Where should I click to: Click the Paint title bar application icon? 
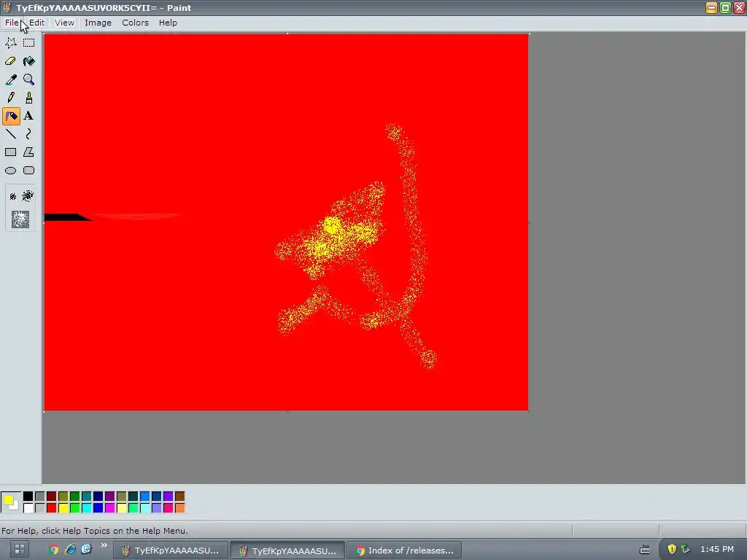(x=7, y=7)
